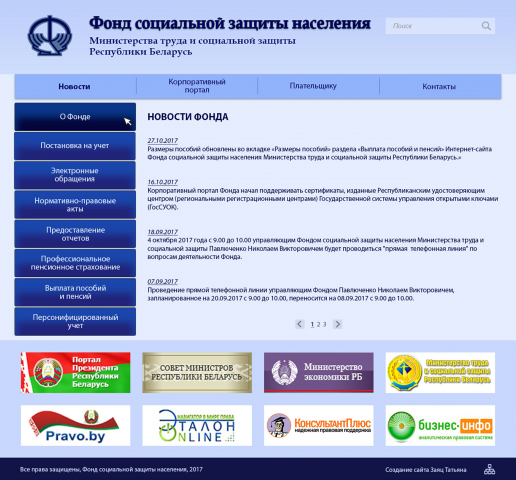
Task: Click footer text Все права защищены
Action: pyautogui.click(x=111, y=469)
